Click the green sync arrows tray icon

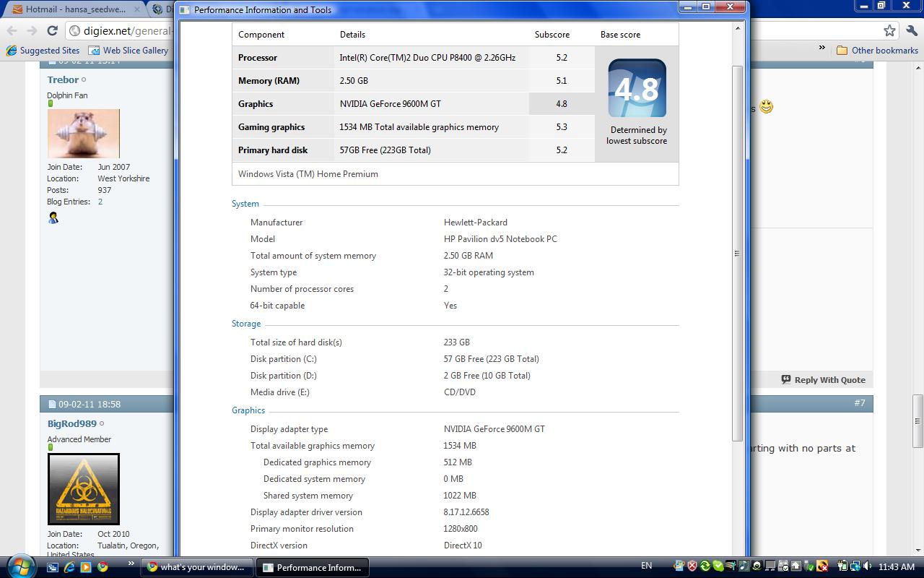705,566
